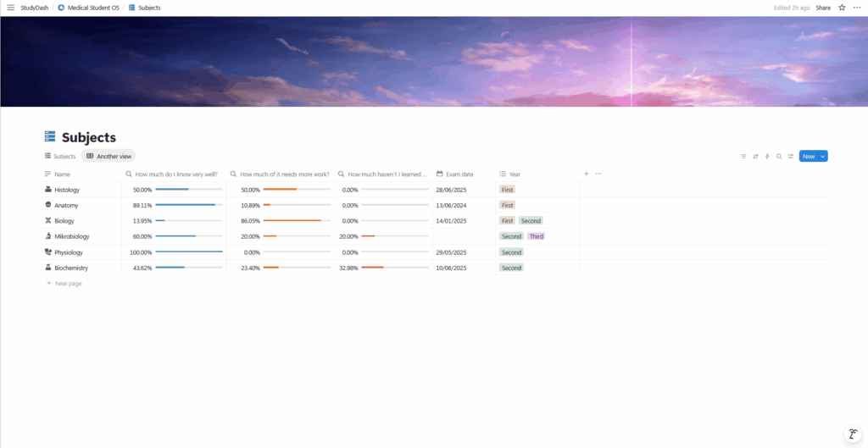
Task: Open the sidebar hamburger menu
Action: [10, 8]
